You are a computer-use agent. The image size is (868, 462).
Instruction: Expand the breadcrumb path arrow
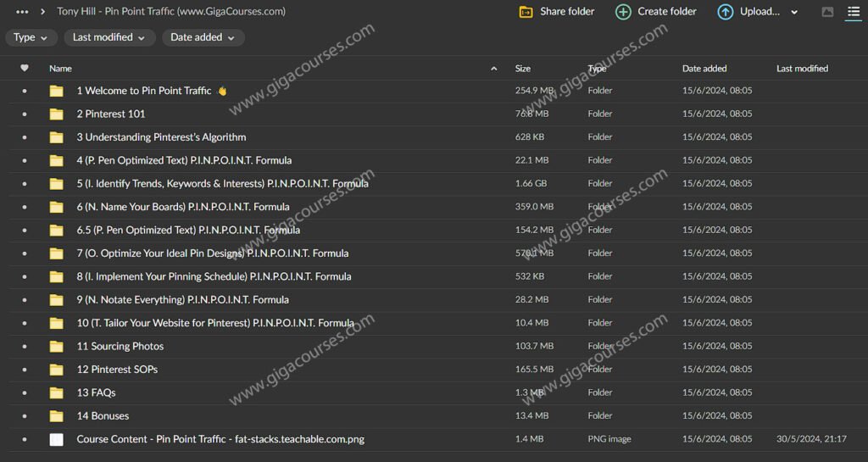42,12
